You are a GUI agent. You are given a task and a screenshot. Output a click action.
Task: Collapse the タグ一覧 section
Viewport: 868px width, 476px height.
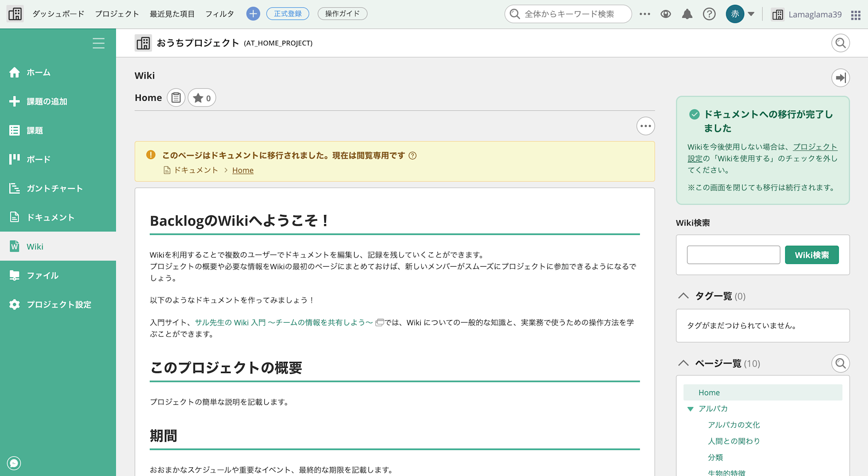coord(683,296)
